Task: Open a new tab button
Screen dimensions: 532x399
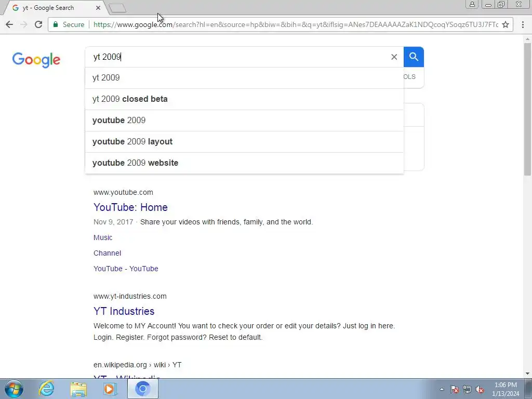Action: [117, 8]
